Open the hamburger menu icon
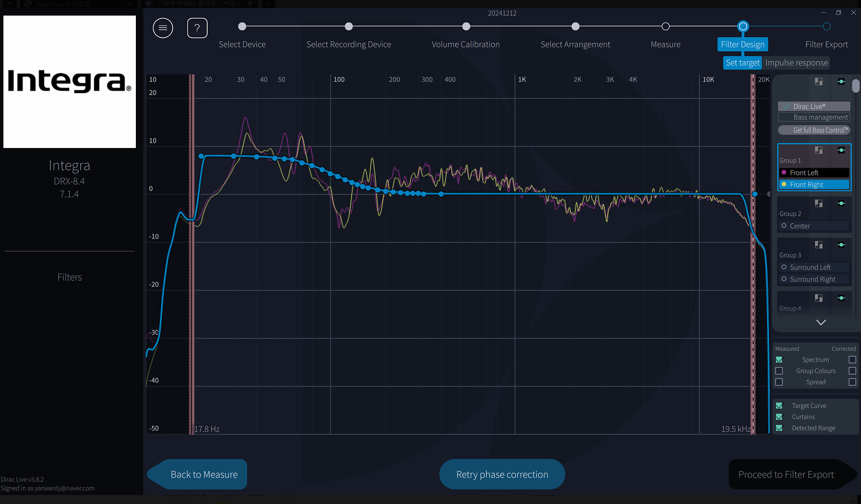This screenshot has width=861, height=504. click(163, 28)
